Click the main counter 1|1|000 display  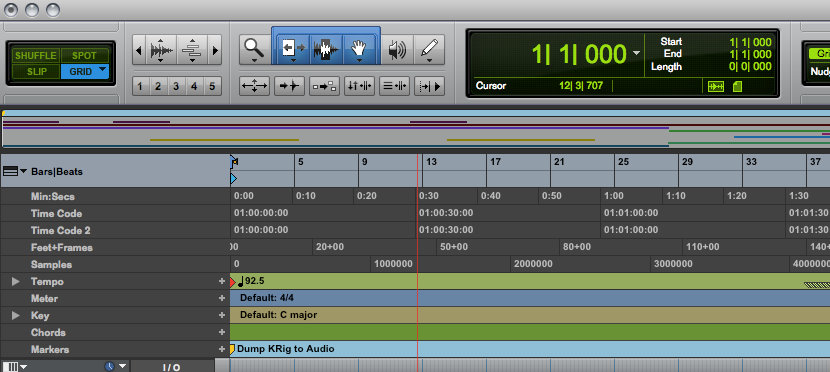tap(579, 54)
